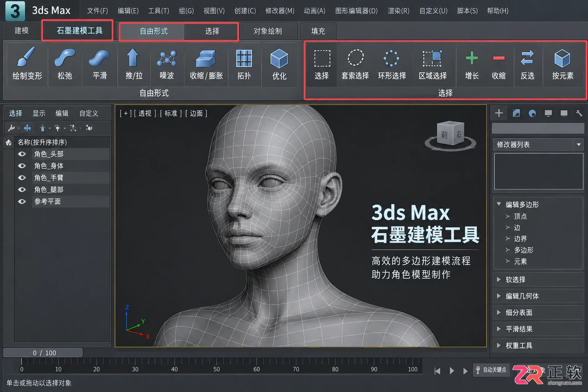The height and width of the screenshot is (392, 588).
Task: Shrink selection with the red 收缩 minus
Action: pyautogui.click(x=499, y=64)
